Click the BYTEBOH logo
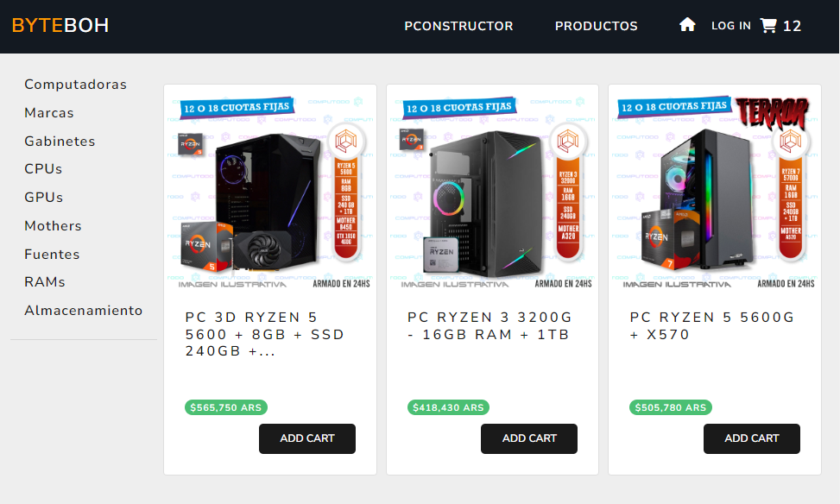 pyautogui.click(x=60, y=25)
